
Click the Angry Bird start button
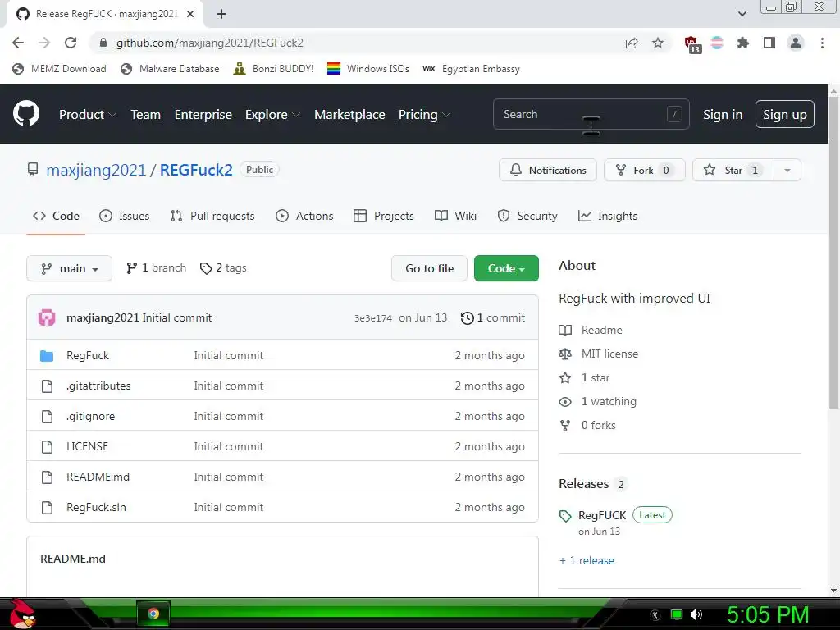pos(22,614)
